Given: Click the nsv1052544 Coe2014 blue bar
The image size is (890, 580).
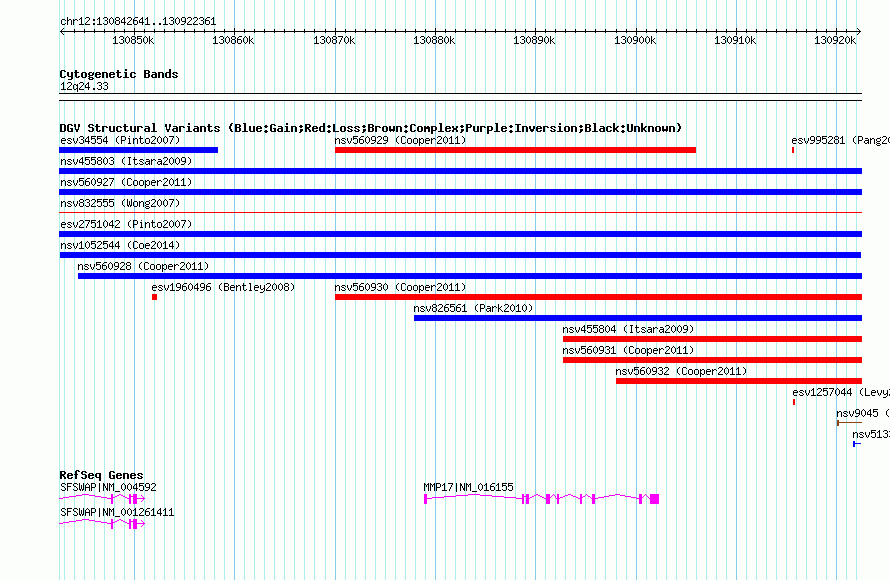Looking at the screenshot, I should [460, 255].
